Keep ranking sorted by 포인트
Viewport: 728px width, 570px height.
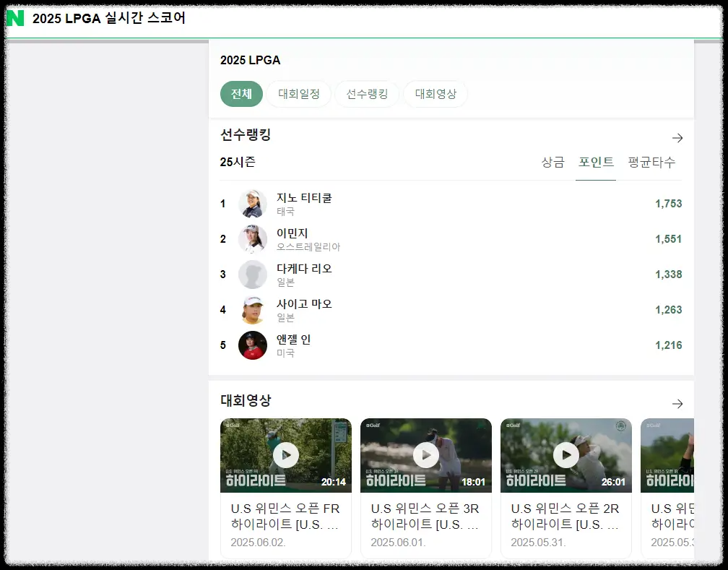point(596,163)
